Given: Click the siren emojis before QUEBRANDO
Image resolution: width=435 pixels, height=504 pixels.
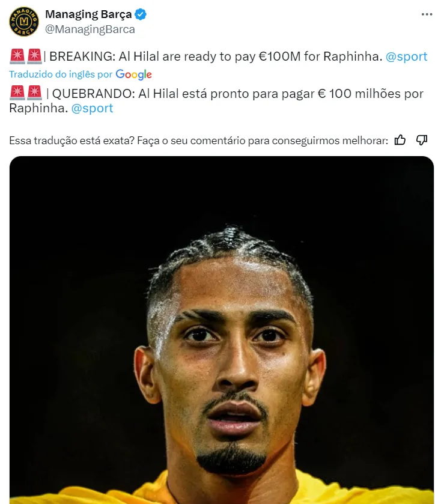Looking at the screenshot, I should [x=26, y=93].
